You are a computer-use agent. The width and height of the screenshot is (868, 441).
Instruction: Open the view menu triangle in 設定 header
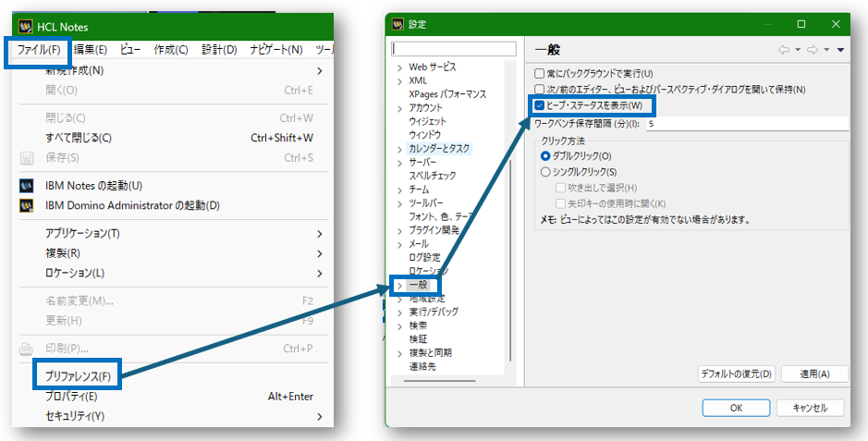(x=840, y=50)
